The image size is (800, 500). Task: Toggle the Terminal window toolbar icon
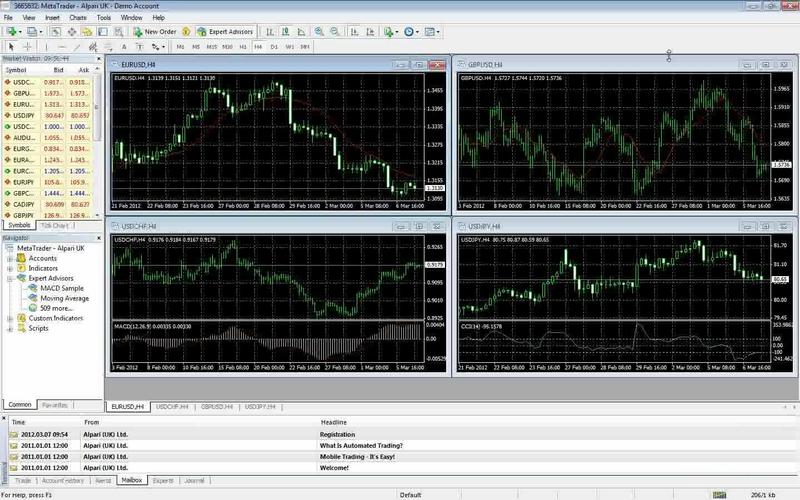point(103,32)
